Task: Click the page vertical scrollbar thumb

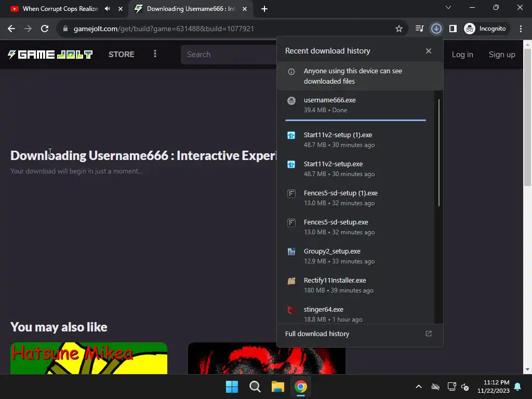Action: 528,117
